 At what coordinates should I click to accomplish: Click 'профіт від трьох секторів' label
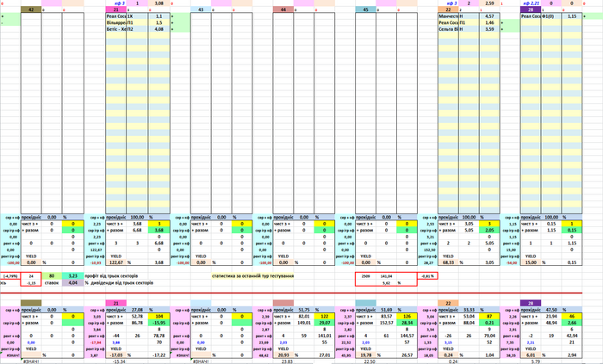pyautogui.click(x=111, y=276)
